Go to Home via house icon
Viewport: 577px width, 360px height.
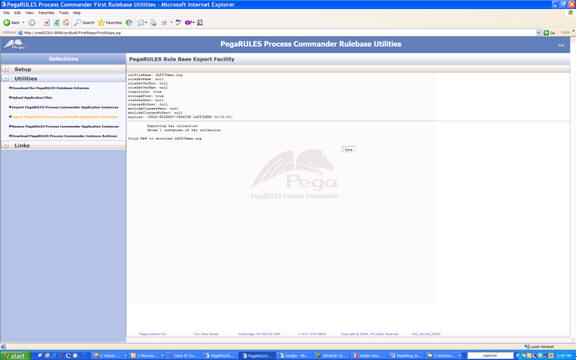pyautogui.click(x=66, y=22)
